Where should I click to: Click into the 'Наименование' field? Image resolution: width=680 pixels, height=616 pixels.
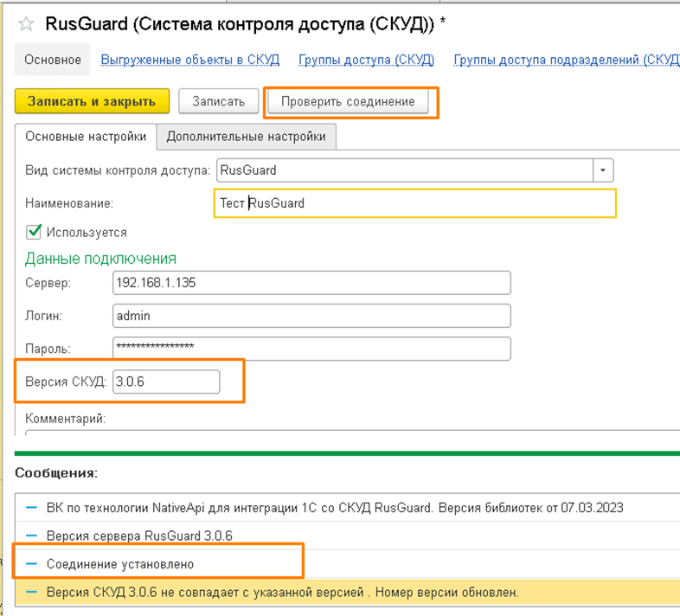click(x=415, y=203)
